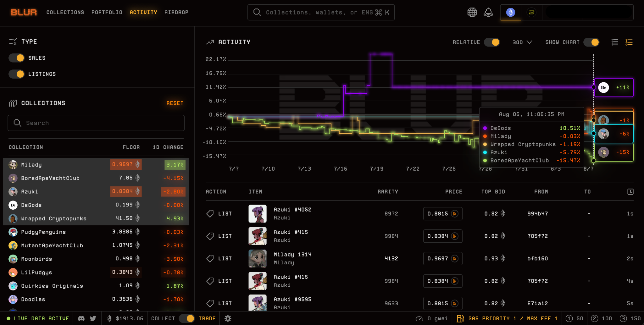Open the Collections tab
This screenshot has width=644, height=325.
(65, 12)
